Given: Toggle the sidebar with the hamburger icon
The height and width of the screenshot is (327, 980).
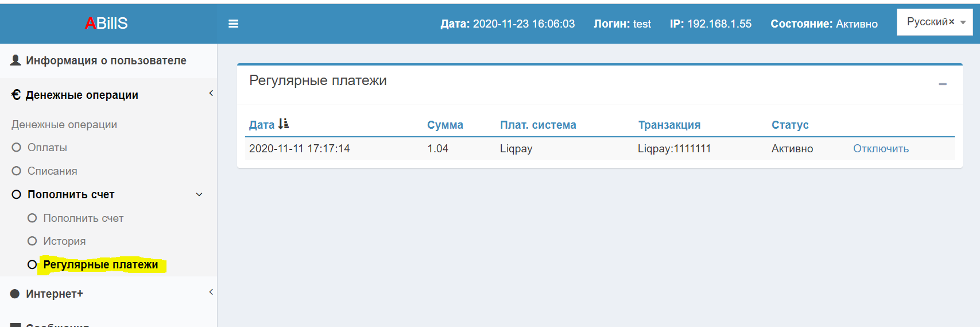Looking at the screenshot, I should pos(233,24).
